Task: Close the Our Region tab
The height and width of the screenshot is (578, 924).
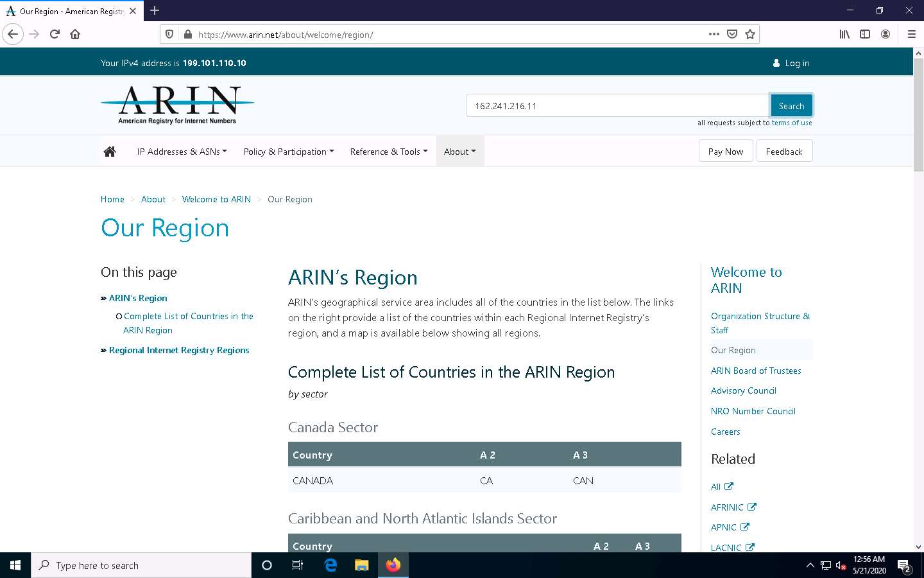Action: tap(133, 11)
